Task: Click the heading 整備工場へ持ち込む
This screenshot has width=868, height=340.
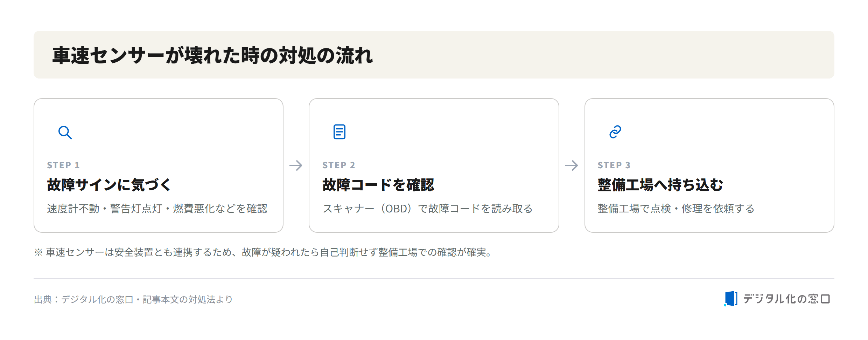Action: [660, 185]
